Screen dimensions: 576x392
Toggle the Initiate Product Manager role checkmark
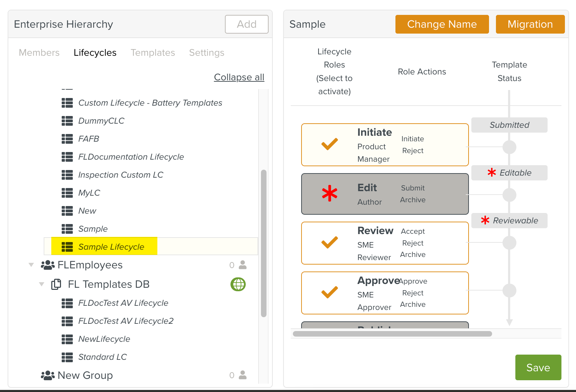[x=329, y=144]
